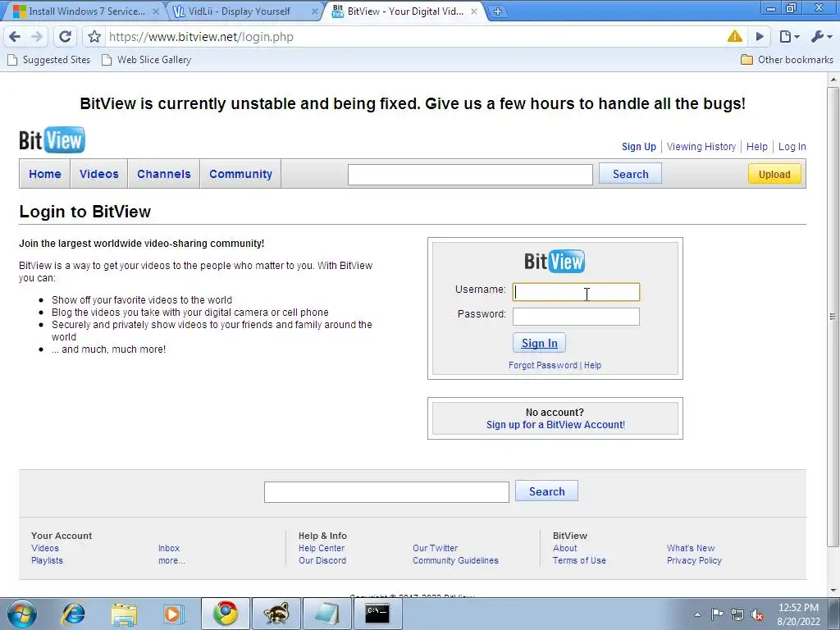Open the Windows Start orb
Viewport: 840px width, 630px height.
click(x=21, y=614)
